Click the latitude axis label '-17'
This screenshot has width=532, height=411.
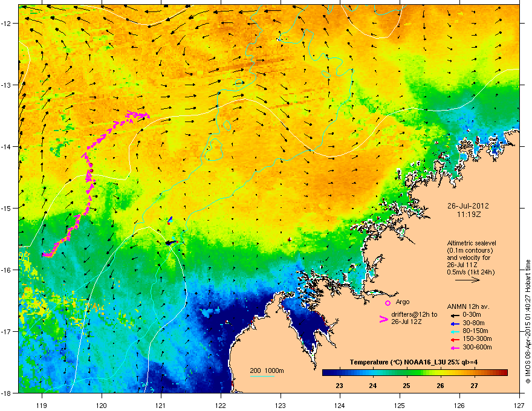tap(7, 331)
